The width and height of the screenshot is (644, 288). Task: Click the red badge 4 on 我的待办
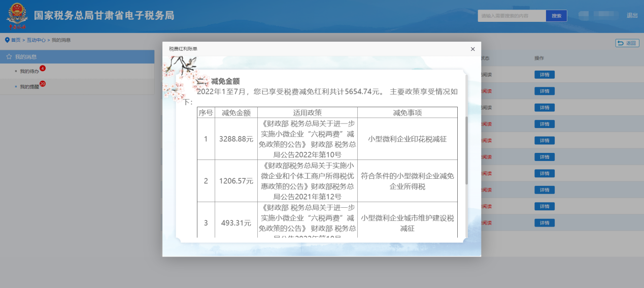click(43, 68)
